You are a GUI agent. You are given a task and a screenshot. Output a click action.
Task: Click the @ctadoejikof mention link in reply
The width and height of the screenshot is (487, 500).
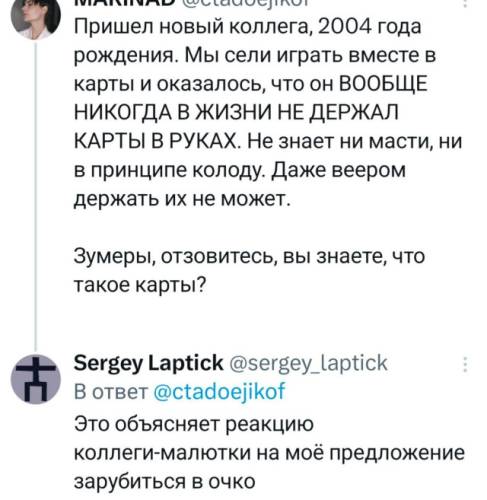tap(219, 392)
